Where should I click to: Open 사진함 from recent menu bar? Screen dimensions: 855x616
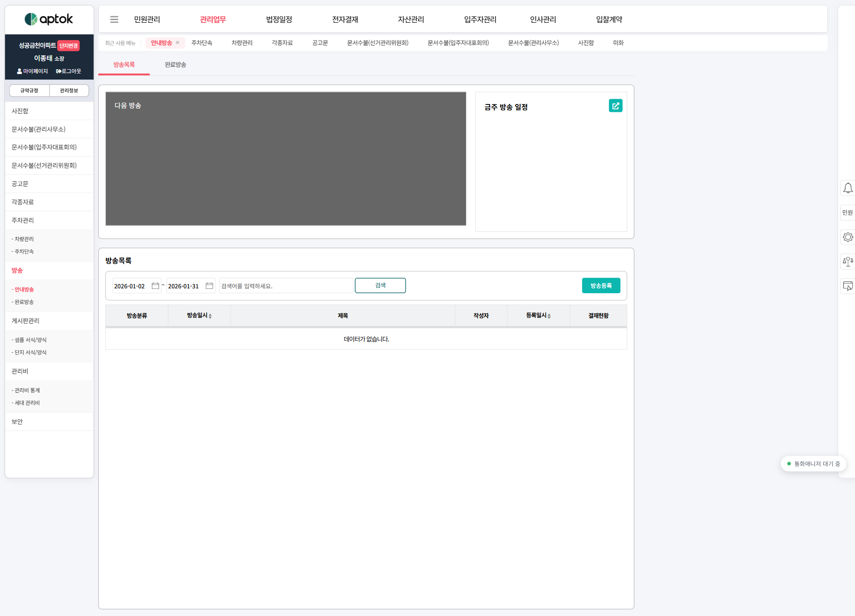tap(586, 43)
